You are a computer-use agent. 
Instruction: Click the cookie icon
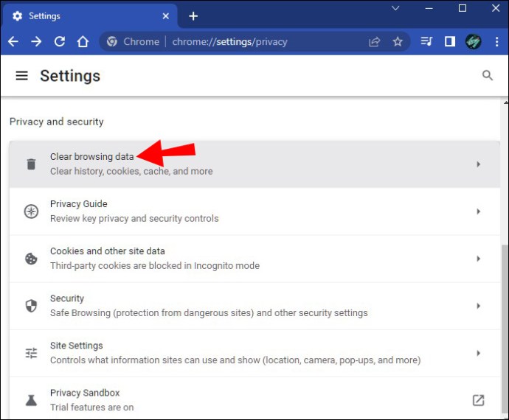31,259
